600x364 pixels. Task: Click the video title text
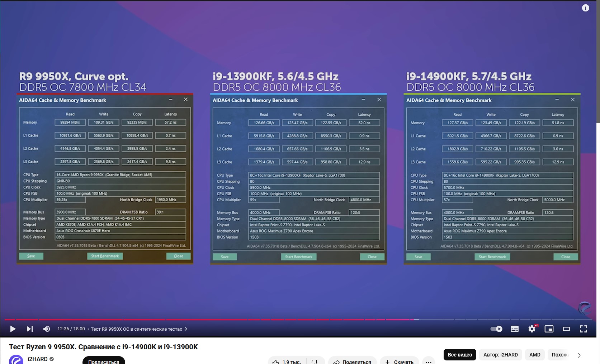coord(103,347)
